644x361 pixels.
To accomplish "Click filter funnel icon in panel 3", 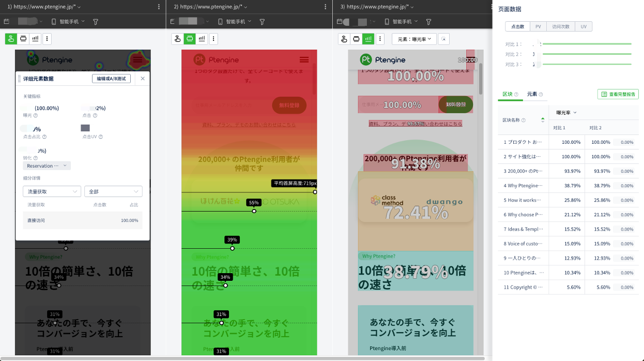I will click(x=428, y=22).
